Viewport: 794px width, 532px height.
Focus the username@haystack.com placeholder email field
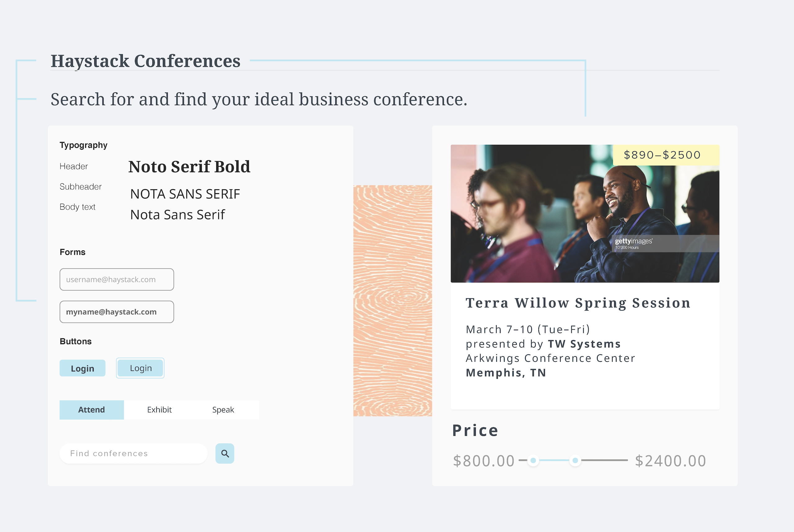point(117,279)
